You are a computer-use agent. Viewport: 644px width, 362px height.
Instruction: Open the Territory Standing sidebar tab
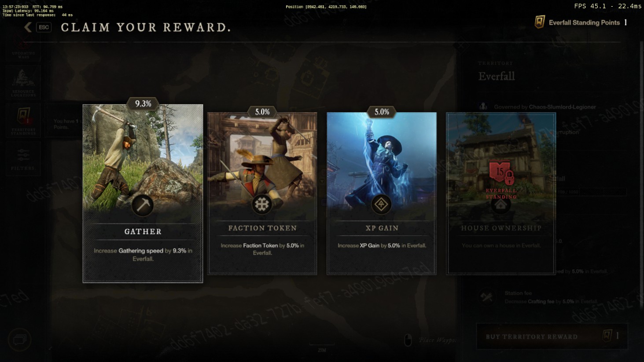23,121
